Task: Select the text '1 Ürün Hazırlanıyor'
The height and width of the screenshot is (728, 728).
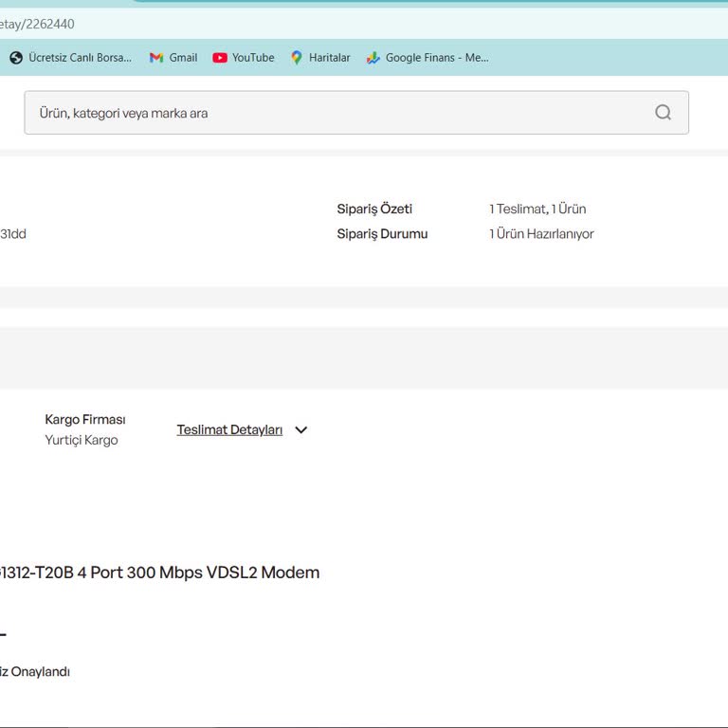Action: [541, 234]
